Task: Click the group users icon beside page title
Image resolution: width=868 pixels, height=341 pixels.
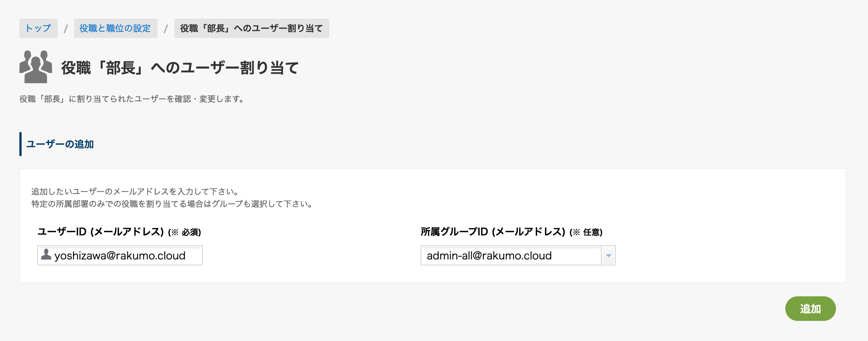Action: pyautogui.click(x=36, y=67)
